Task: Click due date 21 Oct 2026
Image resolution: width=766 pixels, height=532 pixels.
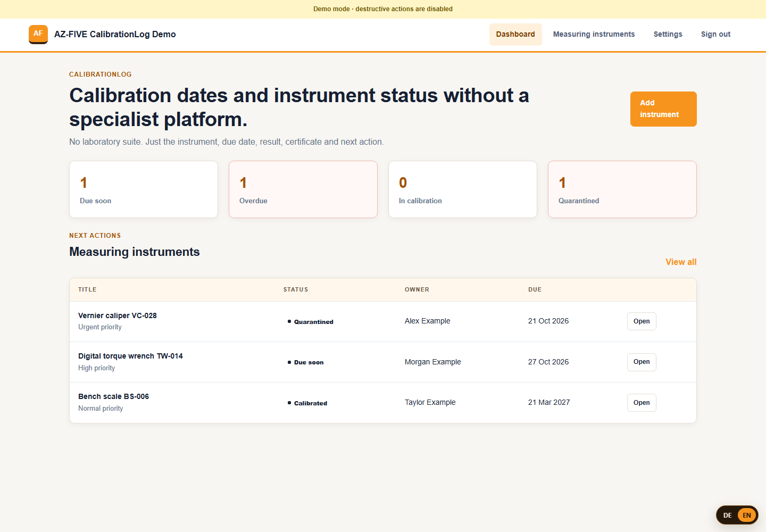Action: pos(548,321)
